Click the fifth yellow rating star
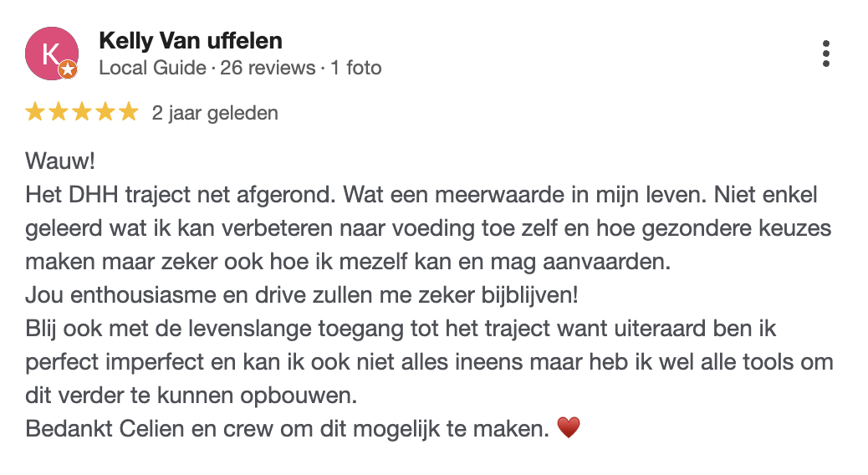This screenshot has height=475, width=868. [129, 112]
